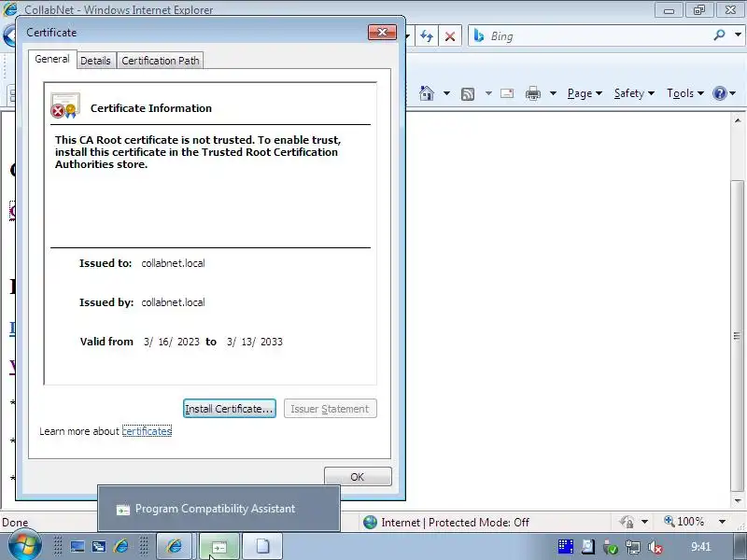The width and height of the screenshot is (747, 560).
Task: Switch to the Details tab
Action: pos(95,61)
